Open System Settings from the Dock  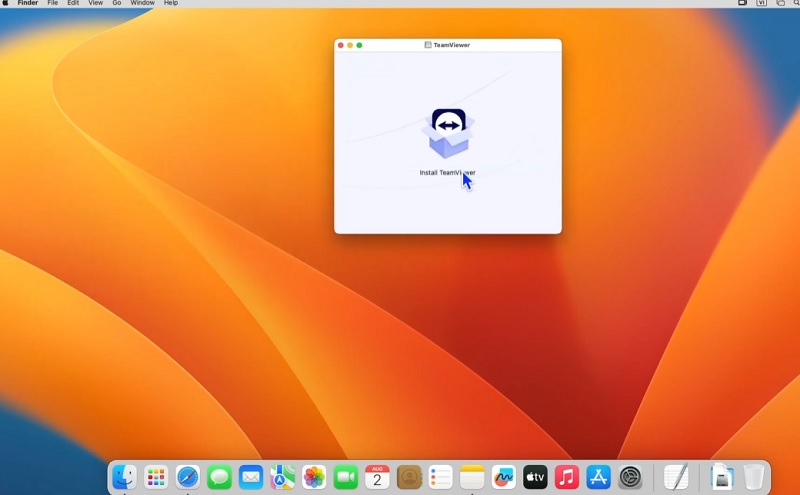[x=630, y=477]
